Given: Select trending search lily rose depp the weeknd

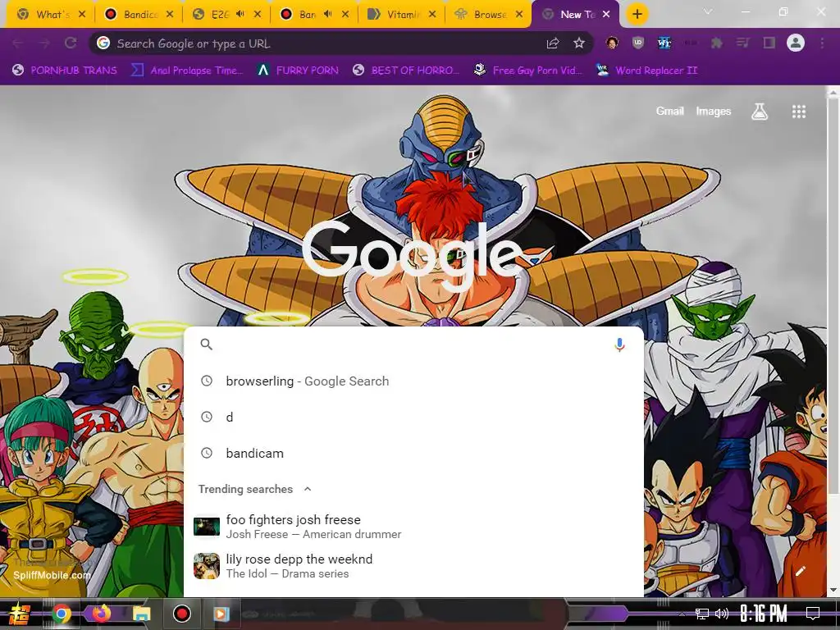Looking at the screenshot, I should tap(413, 566).
